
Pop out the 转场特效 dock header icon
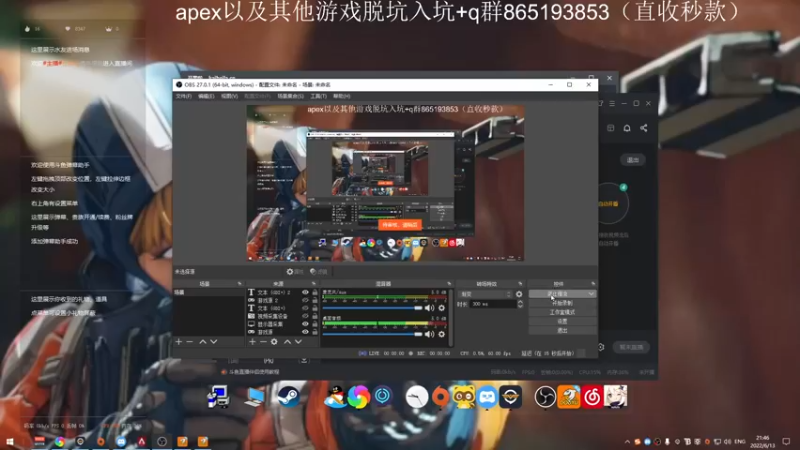click(x=520, y=284)
